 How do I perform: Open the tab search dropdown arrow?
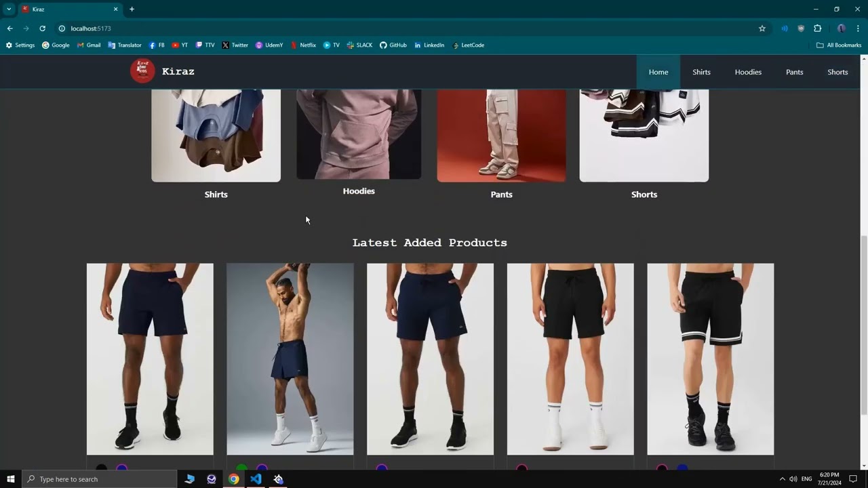pyautogui.click(x=9, y=9)
